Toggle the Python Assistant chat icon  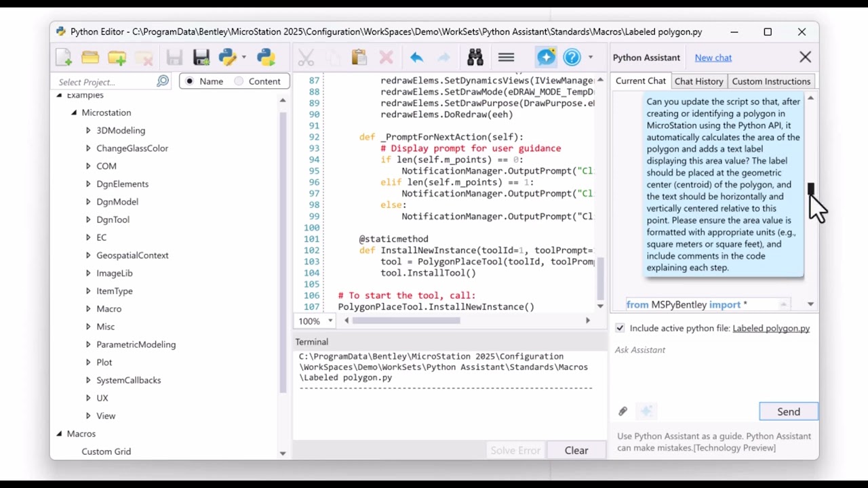click(546, 58)
